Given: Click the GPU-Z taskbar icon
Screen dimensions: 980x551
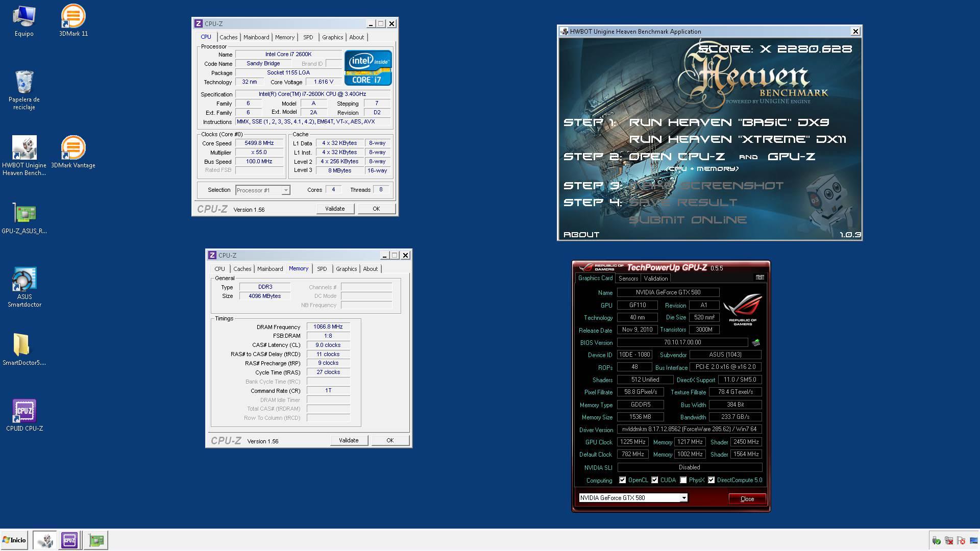Looking at the screenshot, I should click(96, 540).
